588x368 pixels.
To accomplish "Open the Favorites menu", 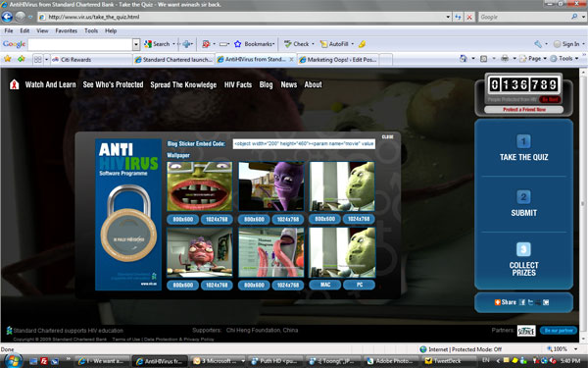I will pos(67,30).
